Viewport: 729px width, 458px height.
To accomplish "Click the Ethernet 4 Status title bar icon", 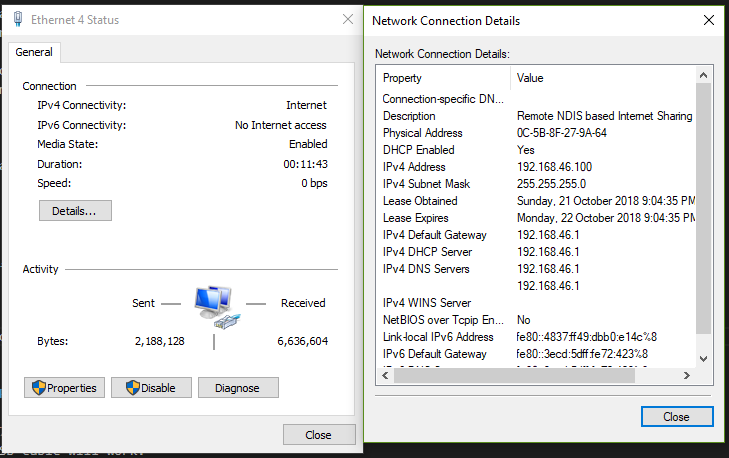I will click(17, 19).
